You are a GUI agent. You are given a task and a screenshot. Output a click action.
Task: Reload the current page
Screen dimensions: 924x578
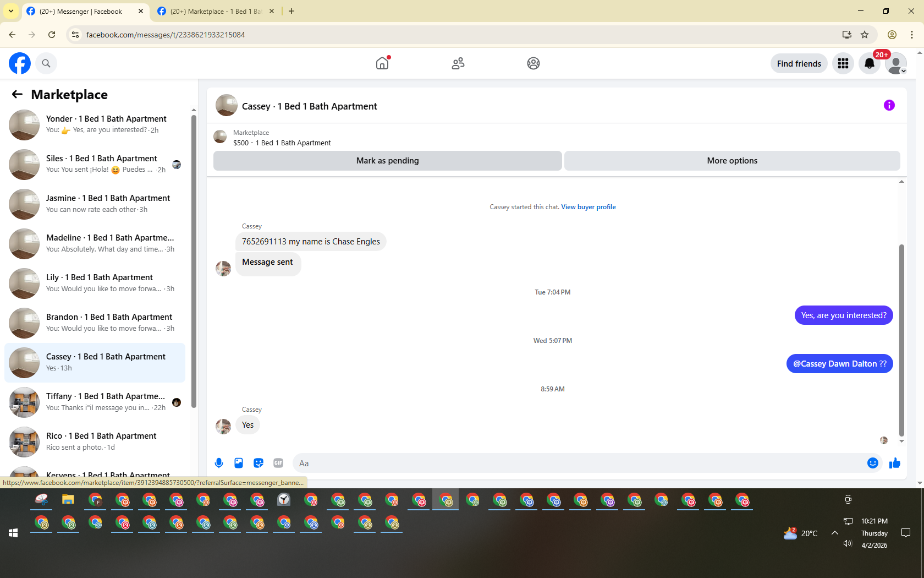pos(52,35)
